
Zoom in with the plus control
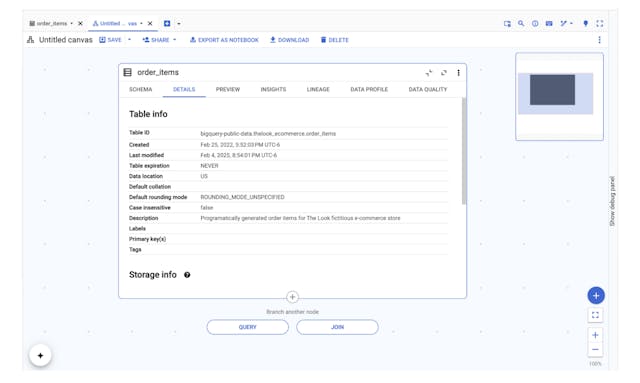[x=596, y=335]
